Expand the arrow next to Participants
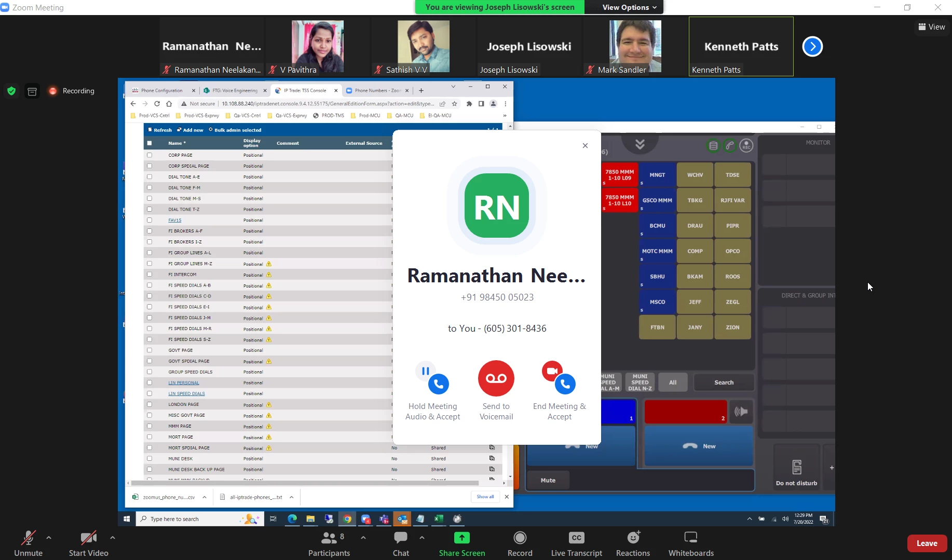 [363, 538]
